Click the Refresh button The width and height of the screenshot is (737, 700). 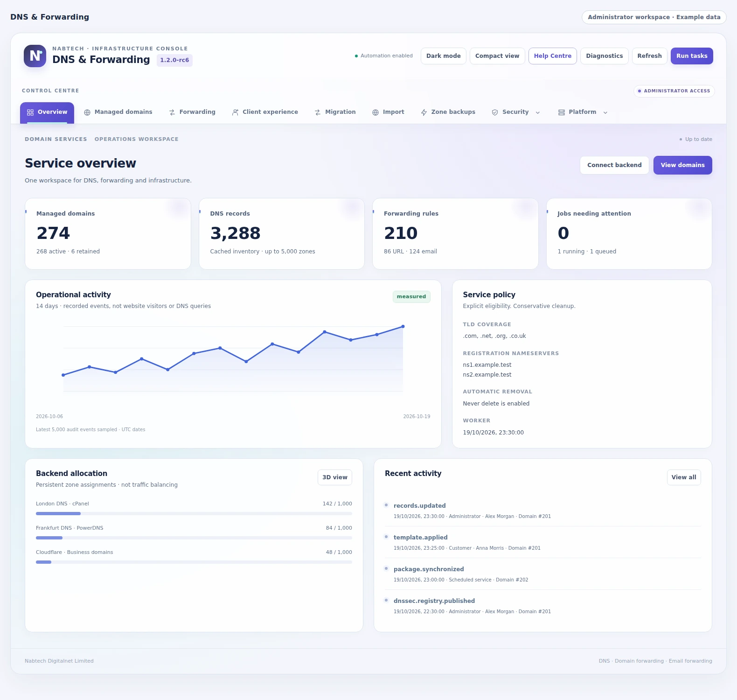coord(650,56)
